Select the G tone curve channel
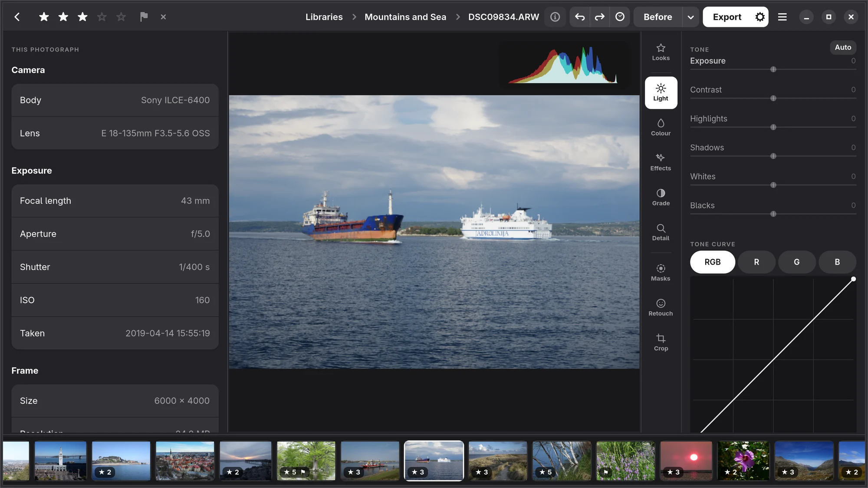Screen dimensions: 868x488 coord(796,262)
